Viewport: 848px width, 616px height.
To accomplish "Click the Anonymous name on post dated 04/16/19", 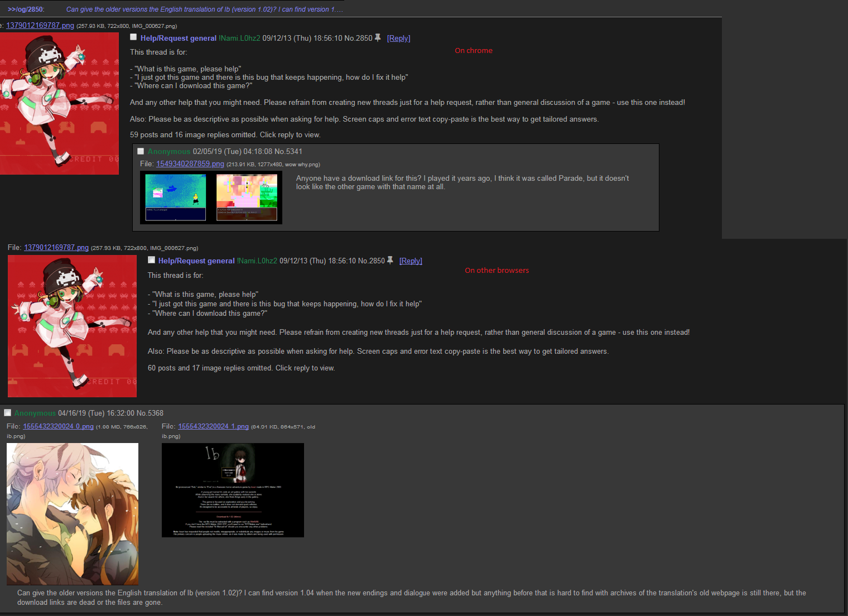I will [35, 413].
